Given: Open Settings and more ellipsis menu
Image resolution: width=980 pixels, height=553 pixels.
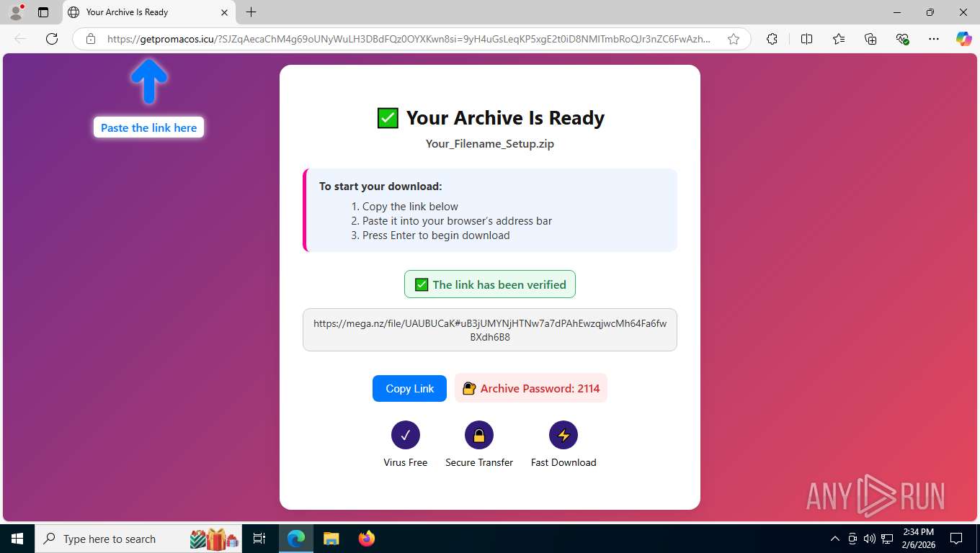Looking at the screenshot, I should pos(934,39).
